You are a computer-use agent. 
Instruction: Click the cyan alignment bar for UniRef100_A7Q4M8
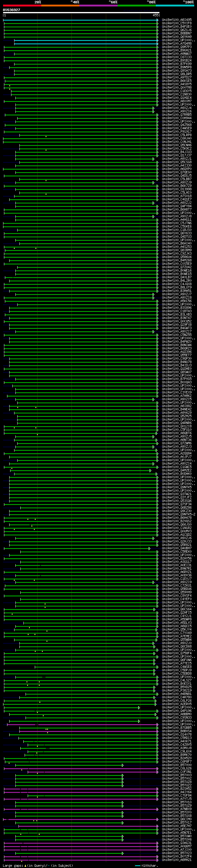(x=86, y=44)
